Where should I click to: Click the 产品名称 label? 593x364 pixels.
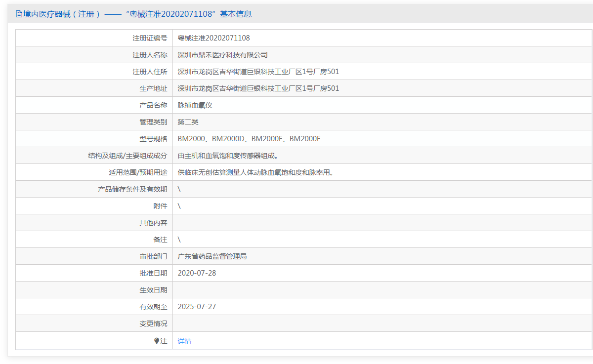tap(153, 105)
